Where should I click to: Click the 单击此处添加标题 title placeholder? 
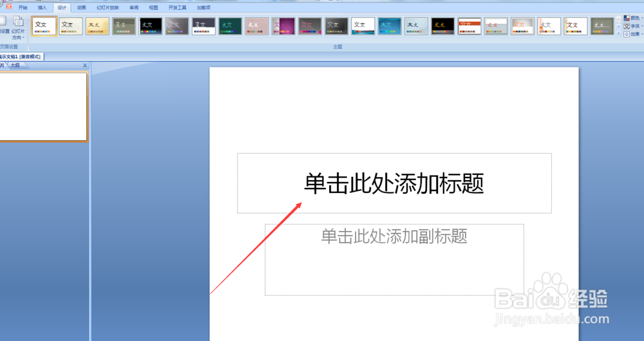point(394,183)
